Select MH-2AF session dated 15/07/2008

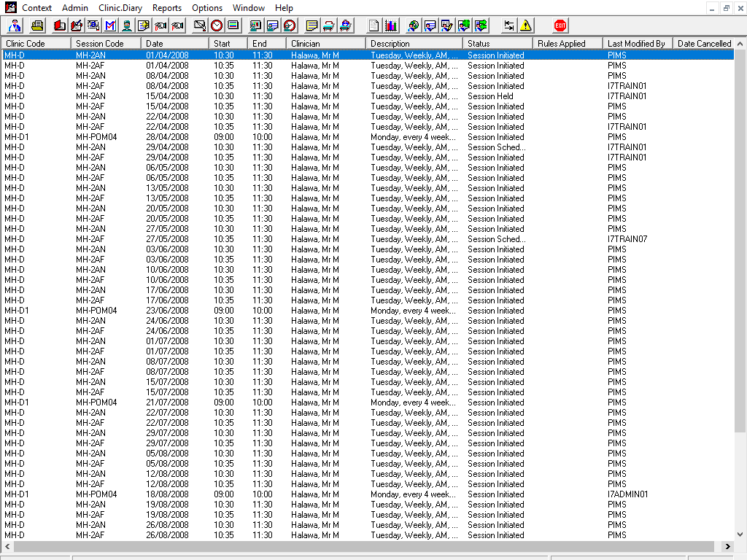[x=368, y=392]
